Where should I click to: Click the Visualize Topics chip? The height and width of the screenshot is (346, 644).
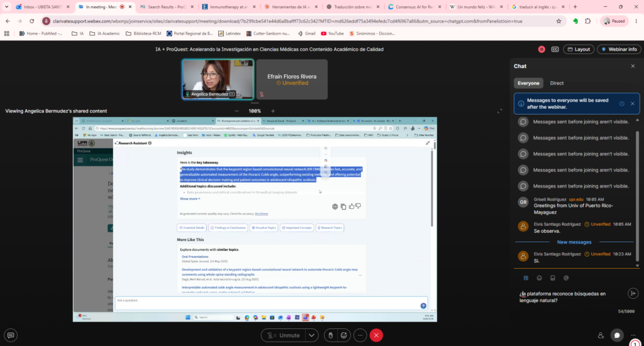click(x=264, y=228)
